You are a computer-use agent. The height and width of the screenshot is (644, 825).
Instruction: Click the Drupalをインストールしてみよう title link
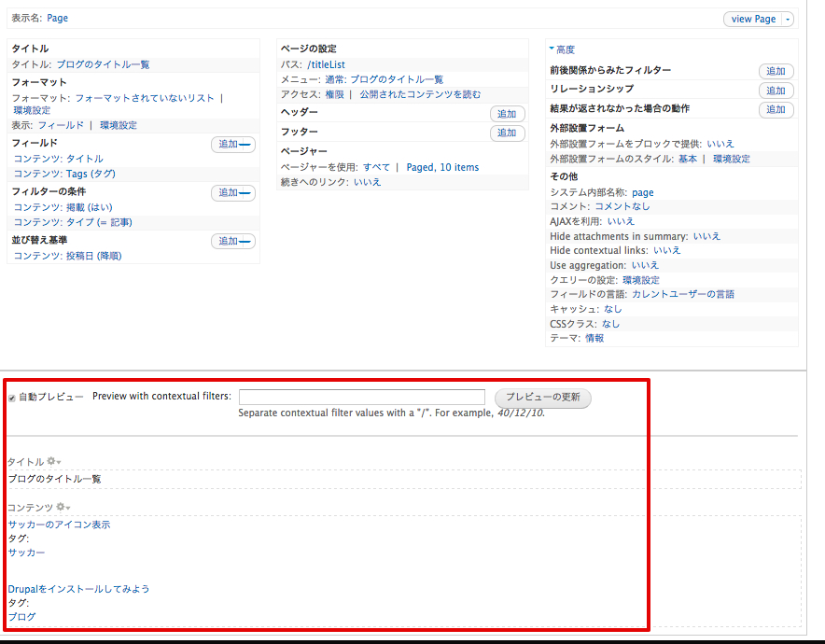click(77, 588)
